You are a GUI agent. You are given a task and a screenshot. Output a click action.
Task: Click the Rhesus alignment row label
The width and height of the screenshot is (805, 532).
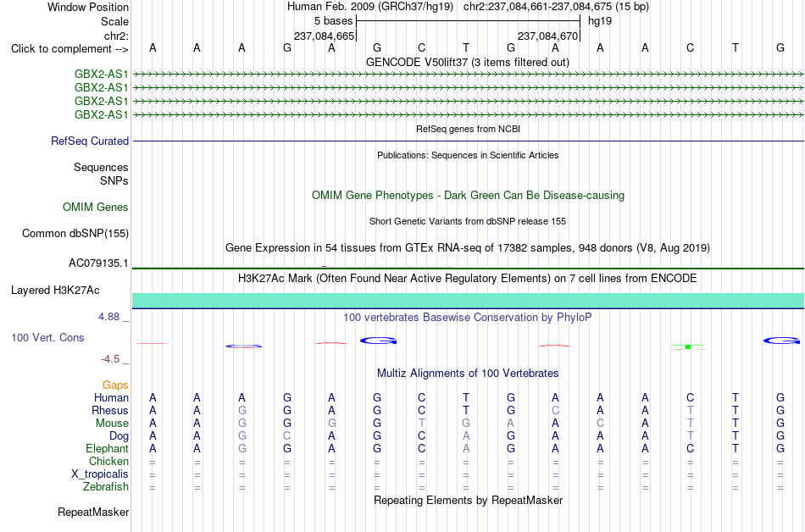[x=110, y=410]
